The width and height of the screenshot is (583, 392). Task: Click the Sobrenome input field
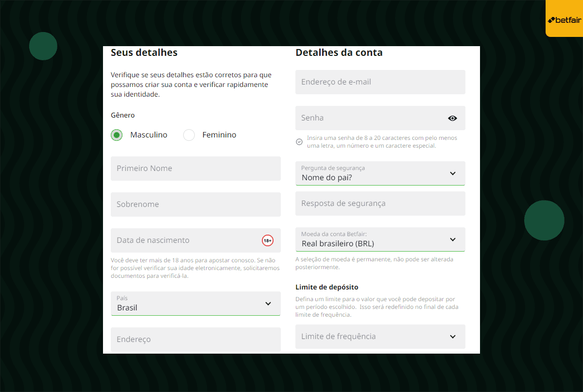(x=196, y=205)
